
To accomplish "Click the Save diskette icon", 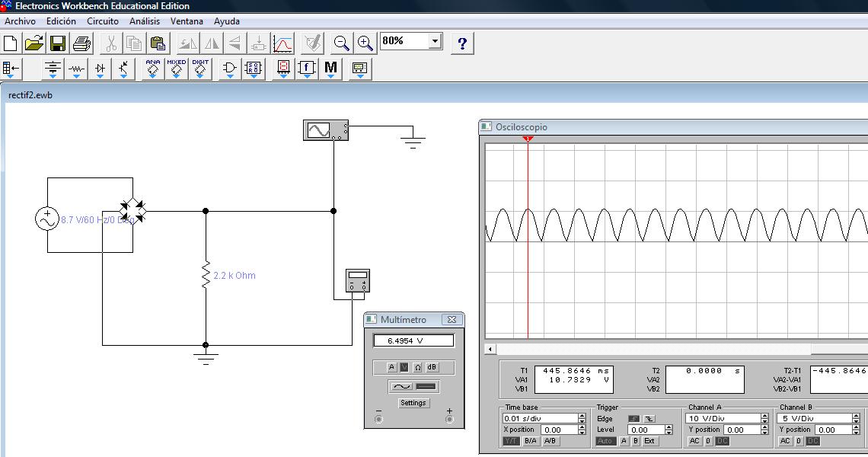I will 58,43.
